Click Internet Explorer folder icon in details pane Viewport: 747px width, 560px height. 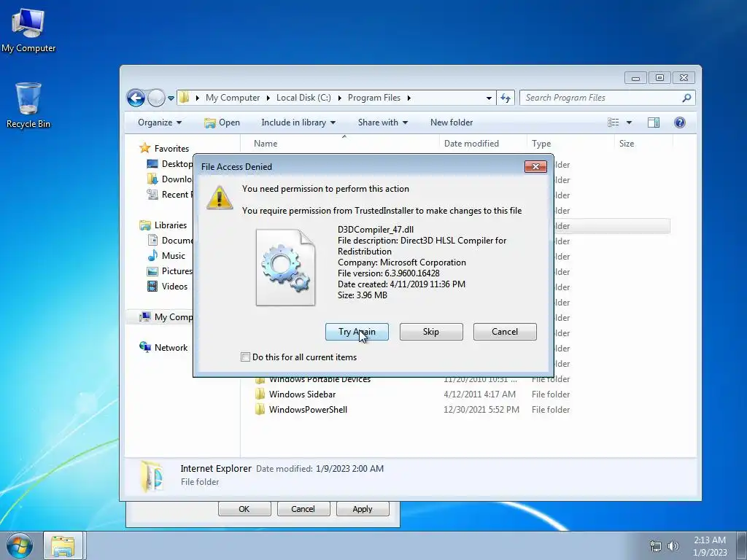pyautogui.click(x=152, y=475)
